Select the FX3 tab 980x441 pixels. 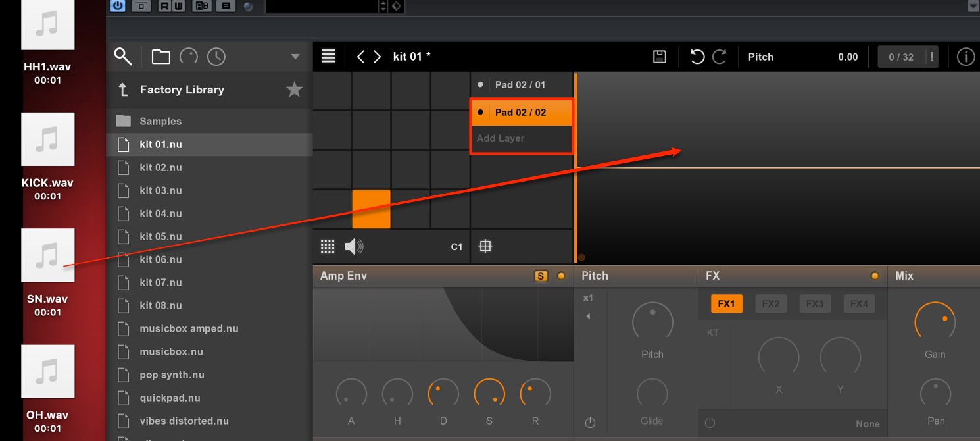click(x=815, y=304)
